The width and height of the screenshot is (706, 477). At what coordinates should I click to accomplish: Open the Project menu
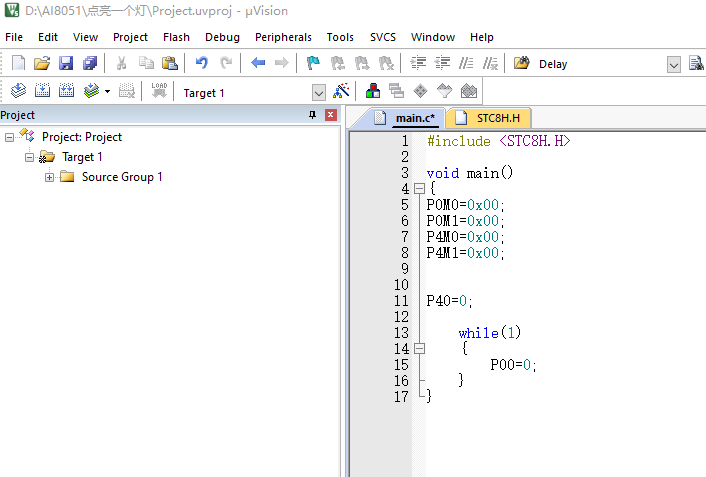point(130,37)
